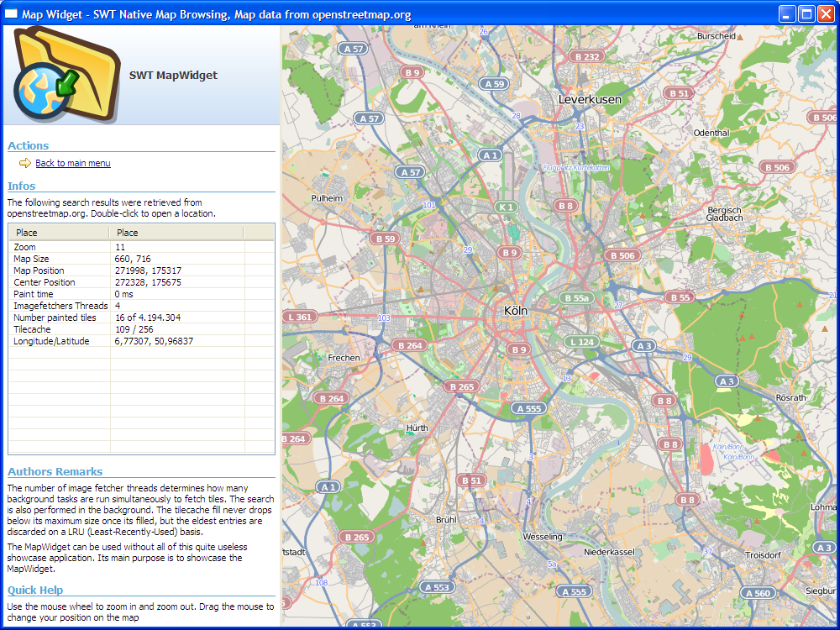This screenshot has height=630, width=840.
Task: Click the Authors Remarks section header
Action: tap(55, 471)
